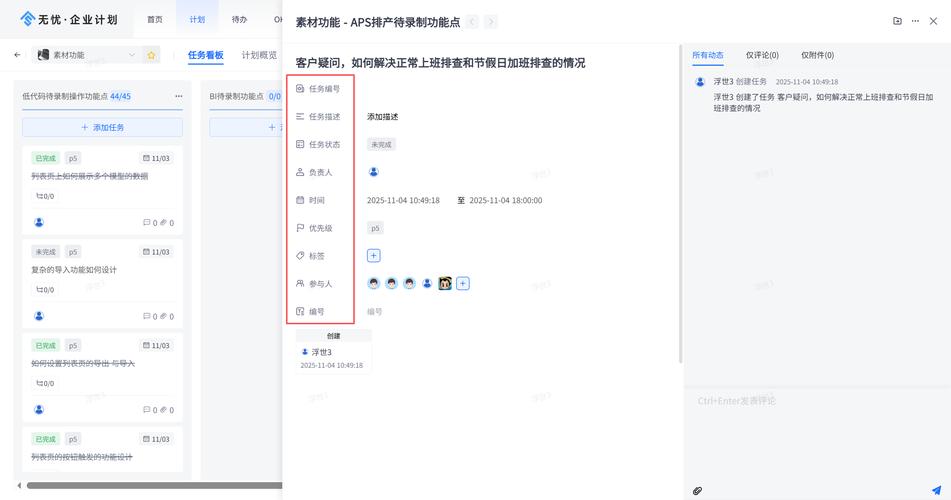This screenshot has height=500, width=951.
Task: Switch to the 仅附件(0) tab
Action: 818,55
